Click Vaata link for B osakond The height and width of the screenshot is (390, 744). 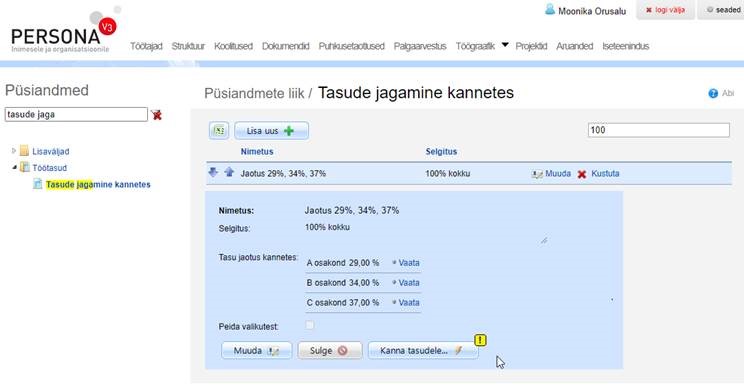[409, 283]
